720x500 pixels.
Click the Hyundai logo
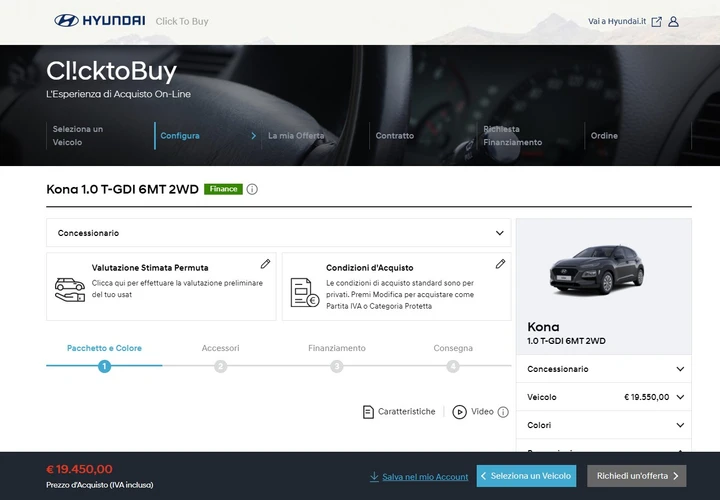click(100, 21)
